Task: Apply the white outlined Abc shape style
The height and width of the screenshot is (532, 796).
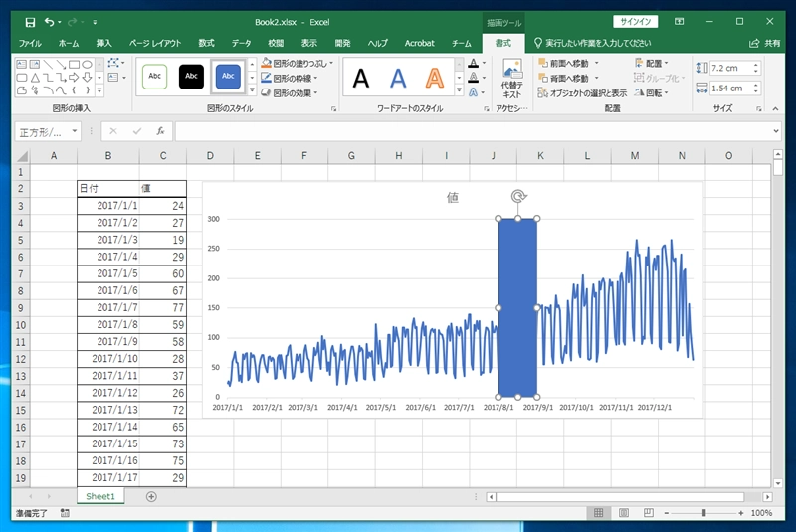Action: pyautogui.click(x=154, y=77)
